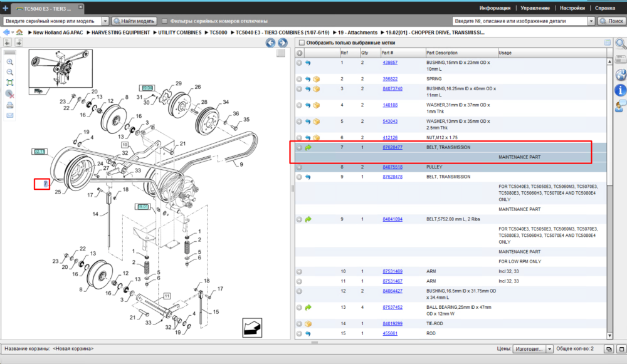Clear callout selections on the diagram
The width and height of the screenshot is (627, 364).
[10, 95]
